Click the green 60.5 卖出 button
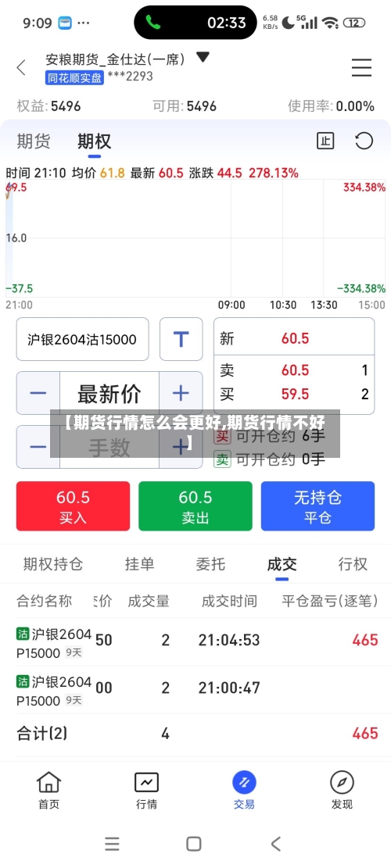Image resolution: width=391 pixels, height=868 pixels. point(195,506)
